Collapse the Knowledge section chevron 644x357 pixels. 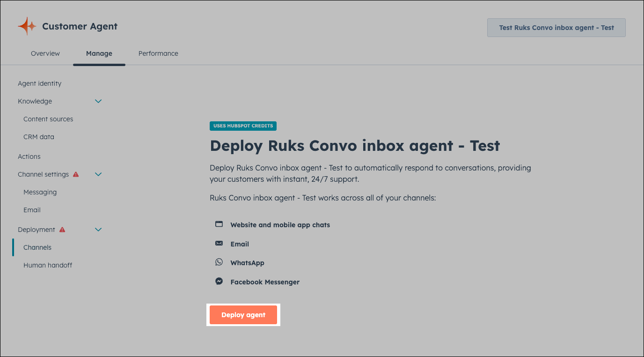click(x=98, y=101)
